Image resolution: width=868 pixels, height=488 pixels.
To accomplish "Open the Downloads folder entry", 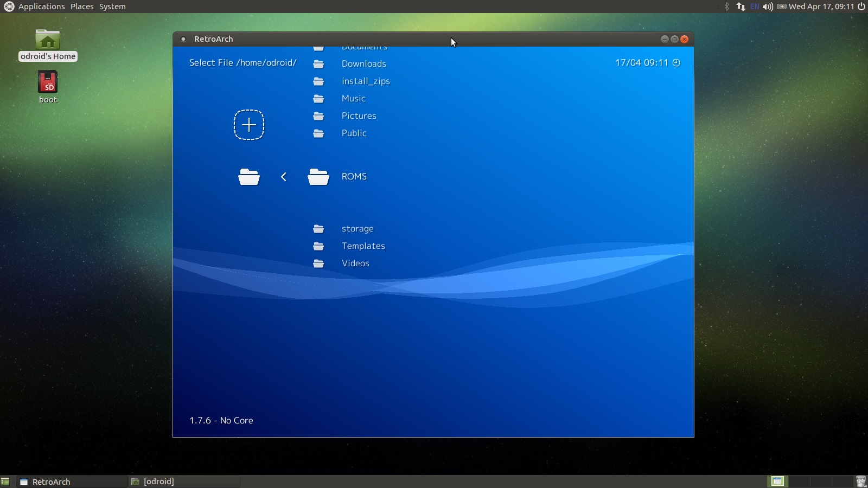I will click(363, 64).
